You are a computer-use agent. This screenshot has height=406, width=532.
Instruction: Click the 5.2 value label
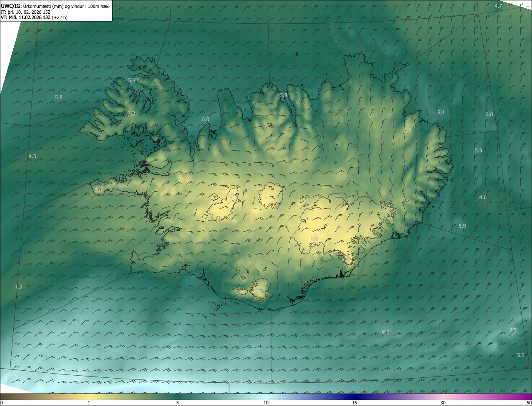pyautogui.click(x=521, y=355)
